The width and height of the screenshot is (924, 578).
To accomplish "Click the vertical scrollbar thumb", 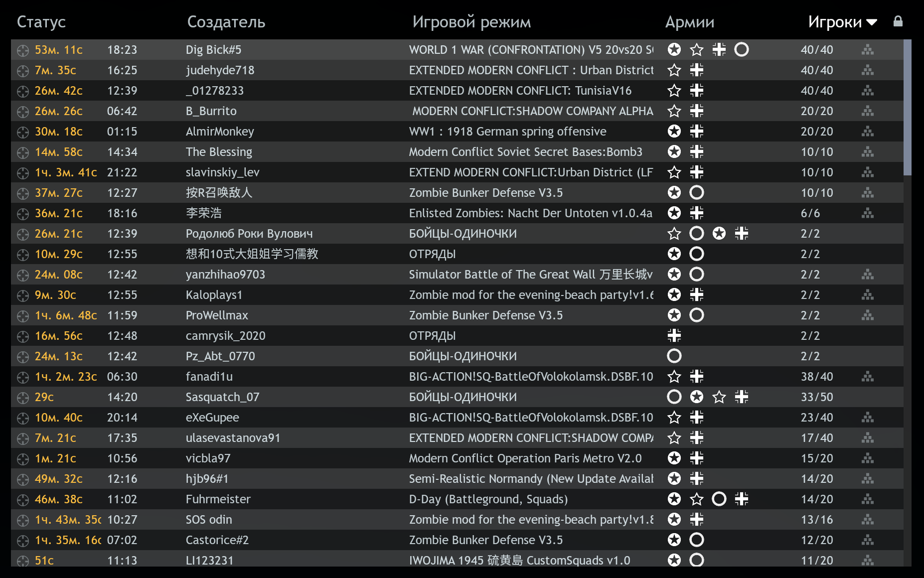I will [907, 107].
